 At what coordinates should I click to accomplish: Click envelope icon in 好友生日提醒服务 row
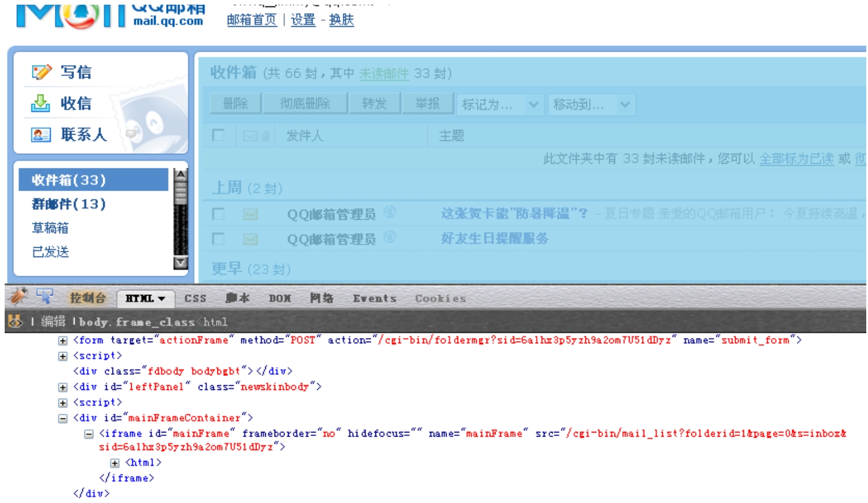(251, 239)
